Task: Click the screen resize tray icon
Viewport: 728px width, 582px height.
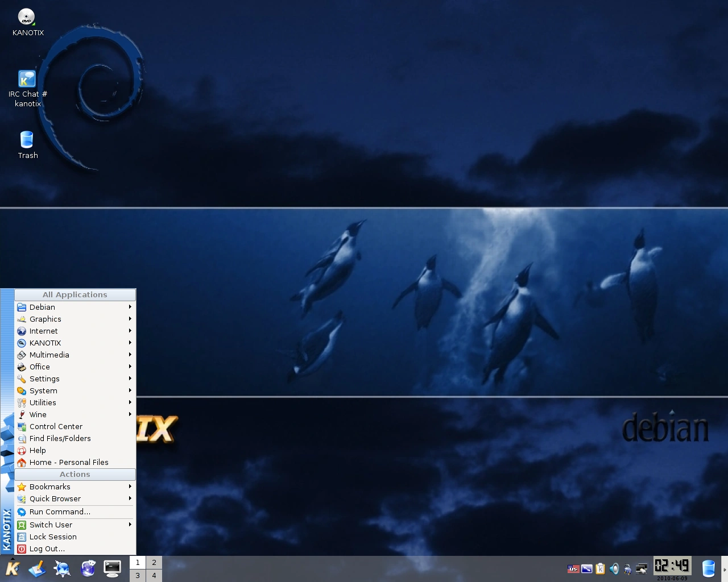Action: (586, 568)
